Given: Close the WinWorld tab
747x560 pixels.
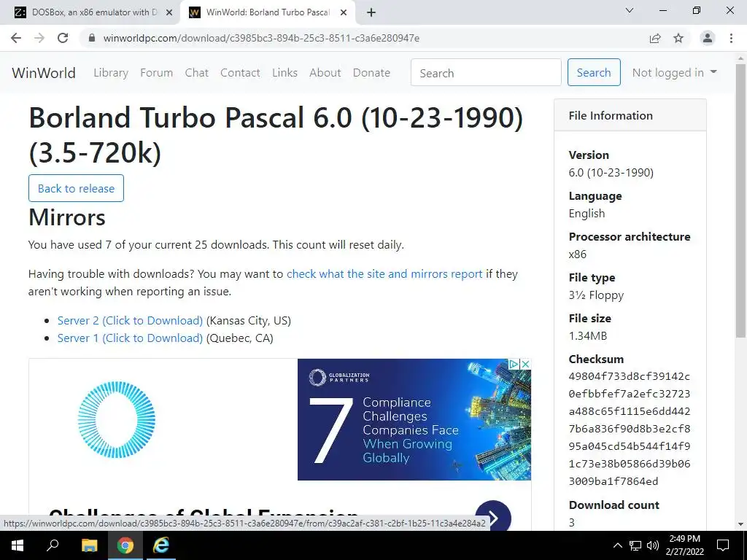Looking at the screenshot, I should point(344,13).
